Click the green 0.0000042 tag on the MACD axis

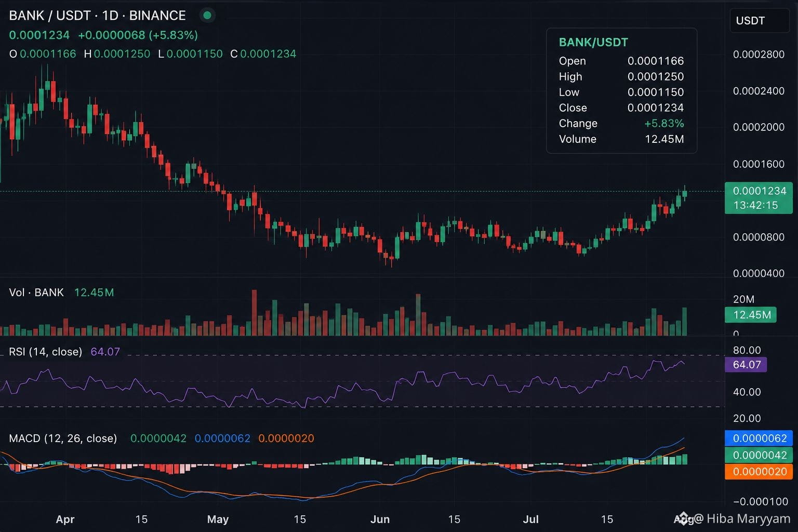click(x=759, y=455)
